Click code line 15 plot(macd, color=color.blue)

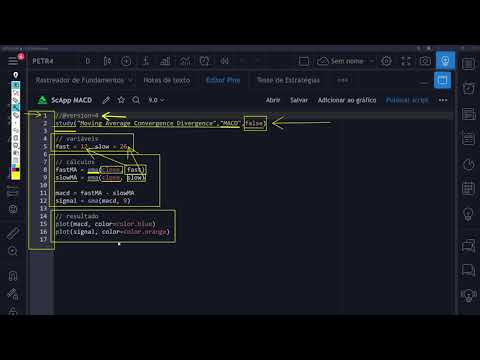click(106, 224)
